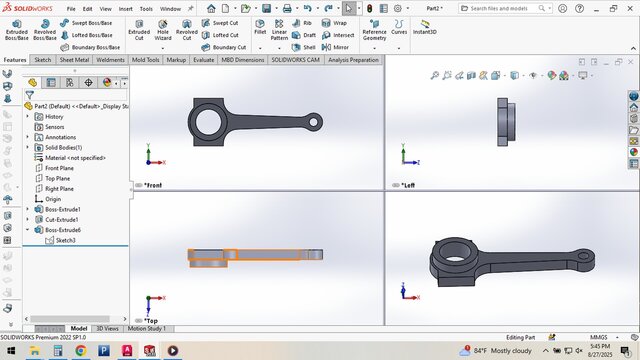Click Revolved Boss/Base tool

45,29
